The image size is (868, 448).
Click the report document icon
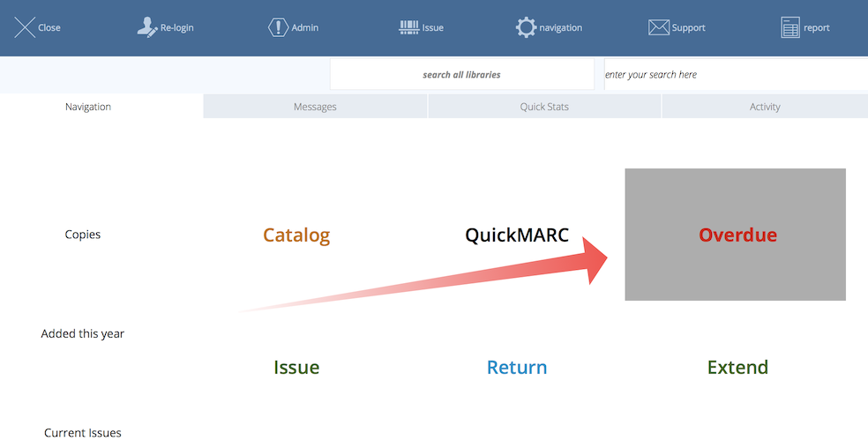click(790, 27)
